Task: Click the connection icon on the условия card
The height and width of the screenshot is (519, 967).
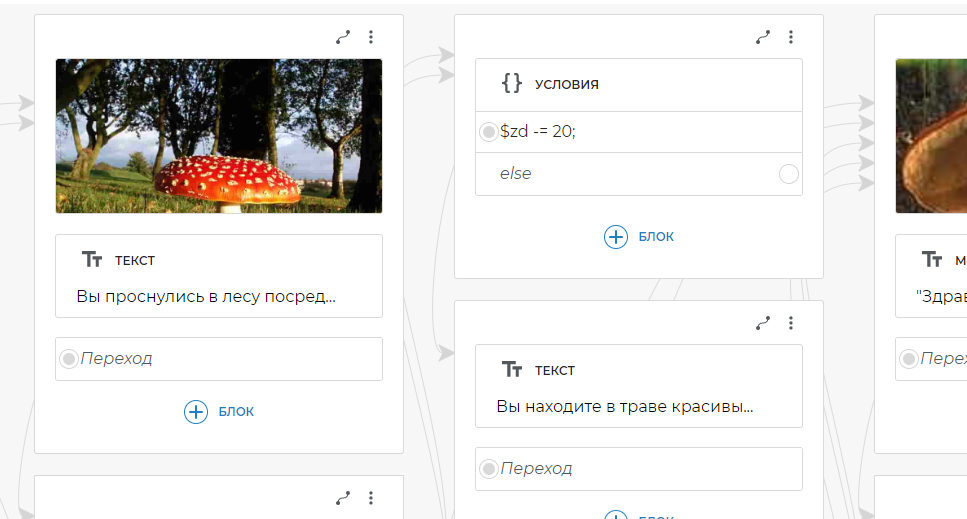Action: pos(763,38)
